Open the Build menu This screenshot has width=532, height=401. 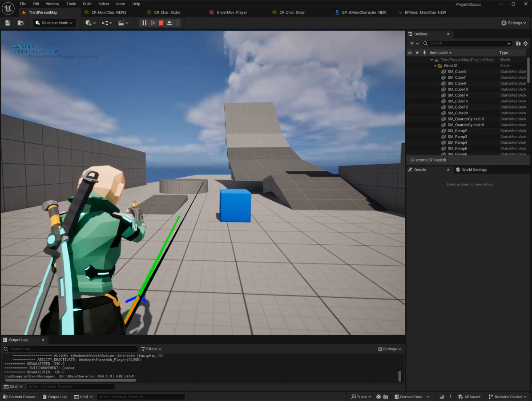click(x=87, y=4)
